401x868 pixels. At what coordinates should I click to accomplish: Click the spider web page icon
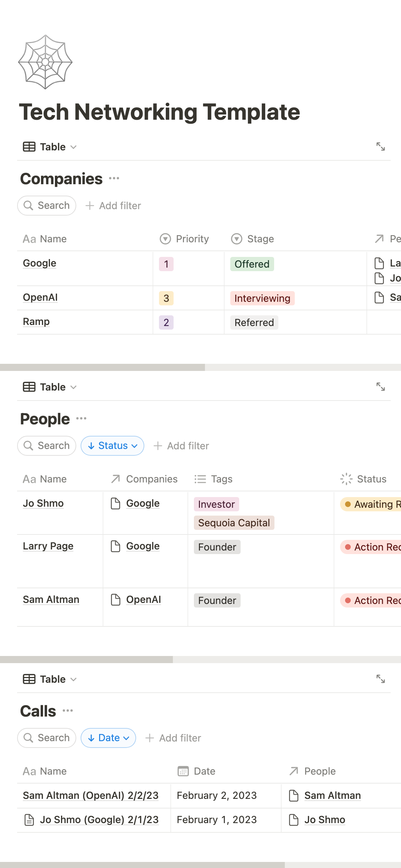click(45, 62)
